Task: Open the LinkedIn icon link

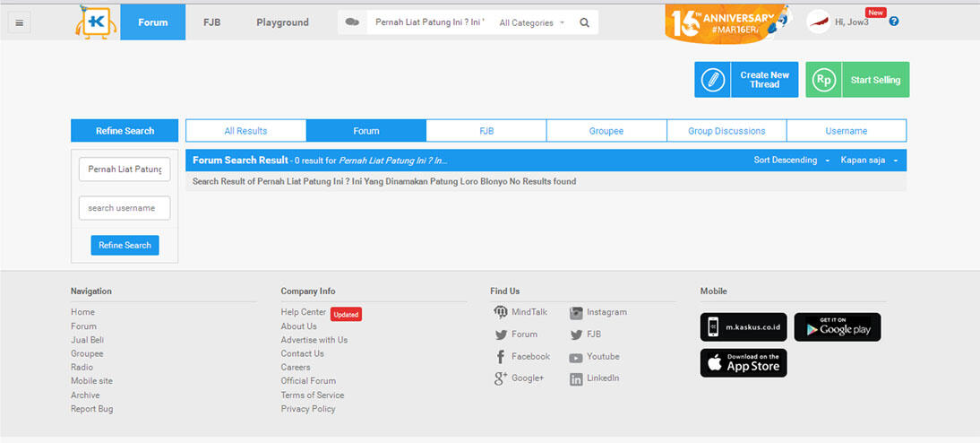Action: [x=576, y=379]
